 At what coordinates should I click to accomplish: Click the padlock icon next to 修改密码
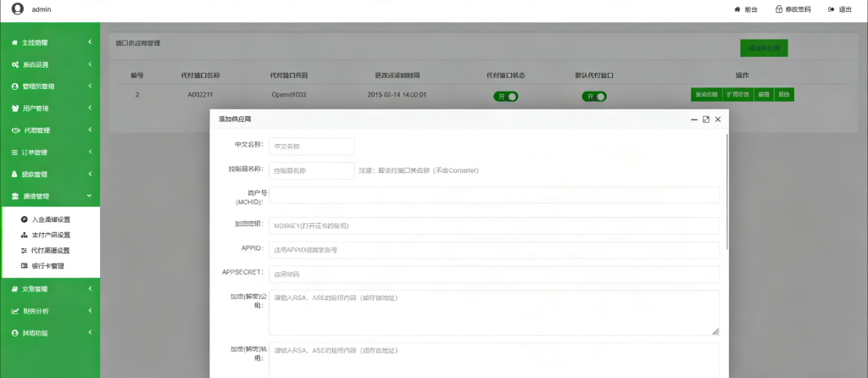click(x=779, y=9)
